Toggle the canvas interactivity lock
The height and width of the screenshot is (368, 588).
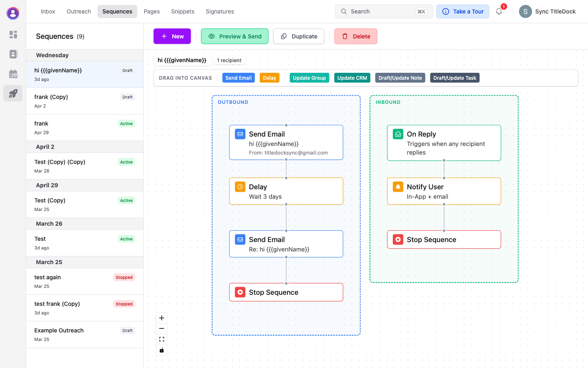click(x=162, y=350)
